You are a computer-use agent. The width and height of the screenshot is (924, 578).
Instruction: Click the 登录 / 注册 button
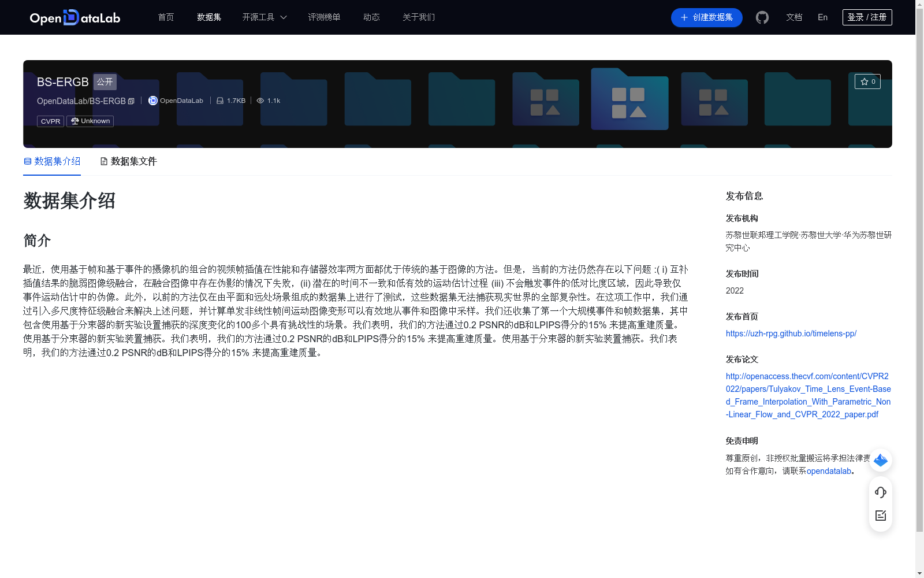867,17
